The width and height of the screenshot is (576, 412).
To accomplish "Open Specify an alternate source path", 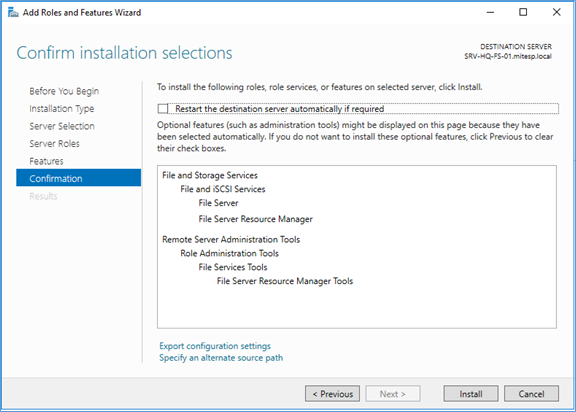I will tap(221, 358).
